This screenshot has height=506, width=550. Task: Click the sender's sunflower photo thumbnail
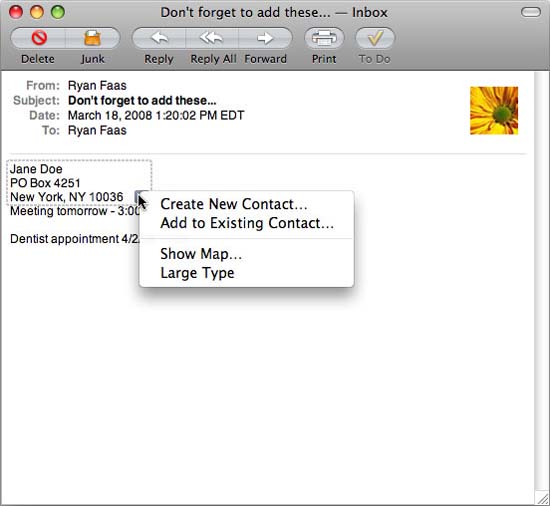(x=494, y=110)
